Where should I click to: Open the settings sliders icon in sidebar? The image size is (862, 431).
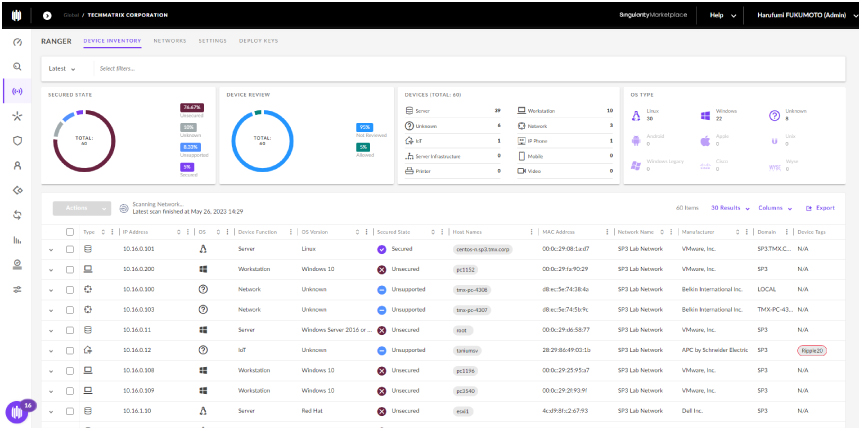pos(17,289)
